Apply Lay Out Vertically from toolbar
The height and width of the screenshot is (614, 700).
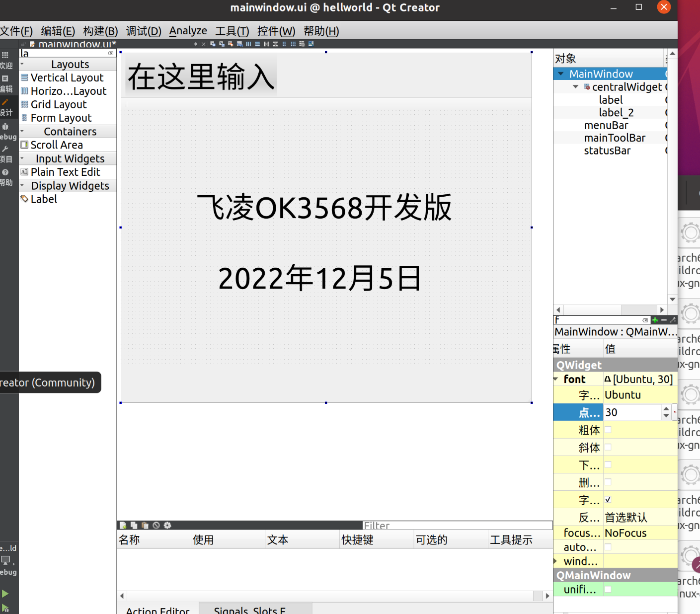pyautogui.click(x=257, y=44)
